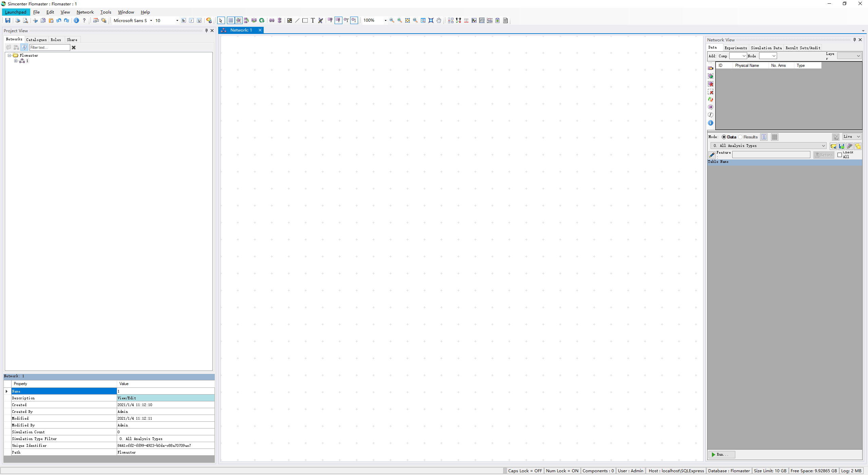
Task: Click the View/Edit description cell
Action: pyautogui.click(x=166, y=398)
